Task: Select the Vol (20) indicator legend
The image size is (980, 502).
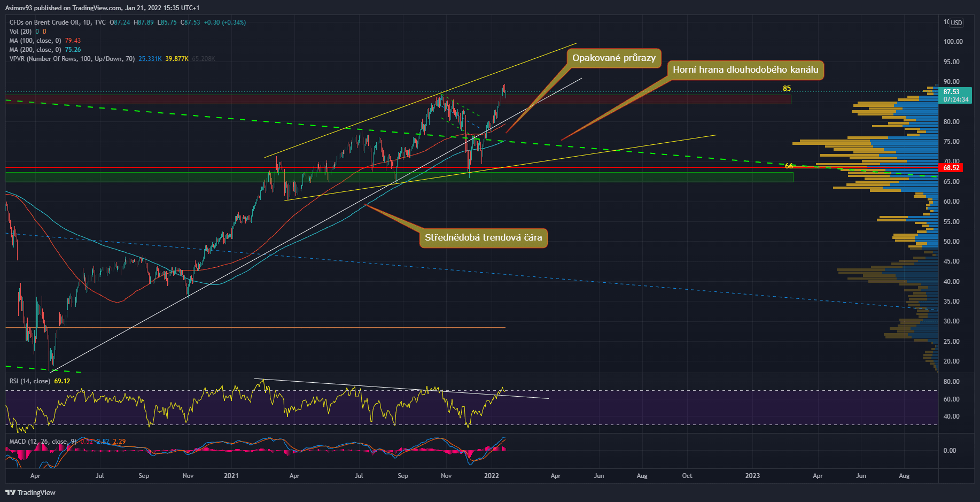Action: [x=20, y=32]
